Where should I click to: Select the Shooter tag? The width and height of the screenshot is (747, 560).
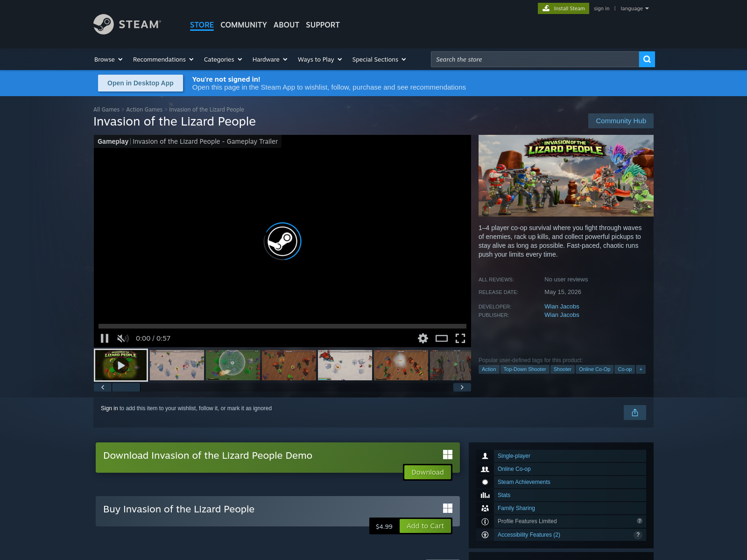click(563, 369)
